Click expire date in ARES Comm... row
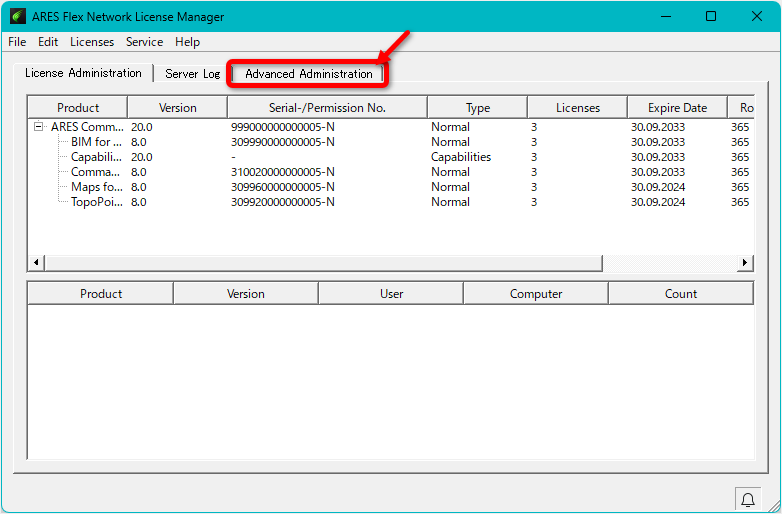Viewport: 782px width, 514px height. (x=658, y=127)
